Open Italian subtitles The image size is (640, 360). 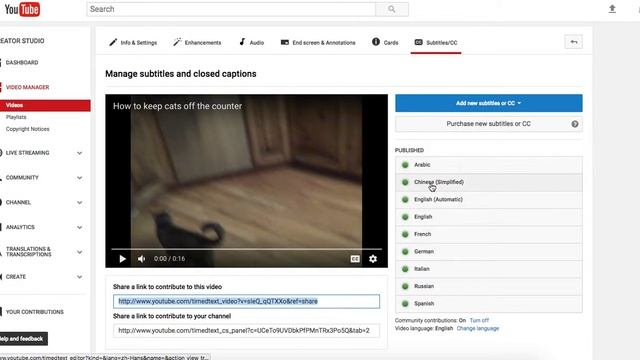pyautogui.click(x=489, y=269)
